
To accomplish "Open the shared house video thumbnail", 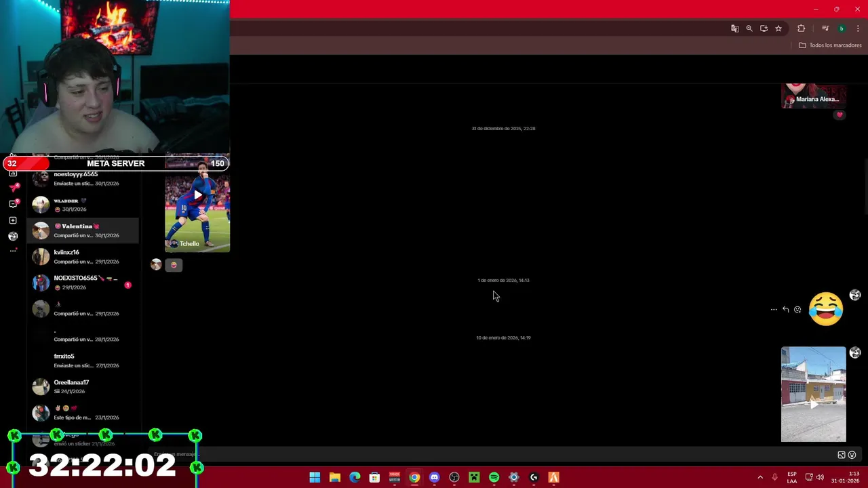I will [x=813, y=394].
